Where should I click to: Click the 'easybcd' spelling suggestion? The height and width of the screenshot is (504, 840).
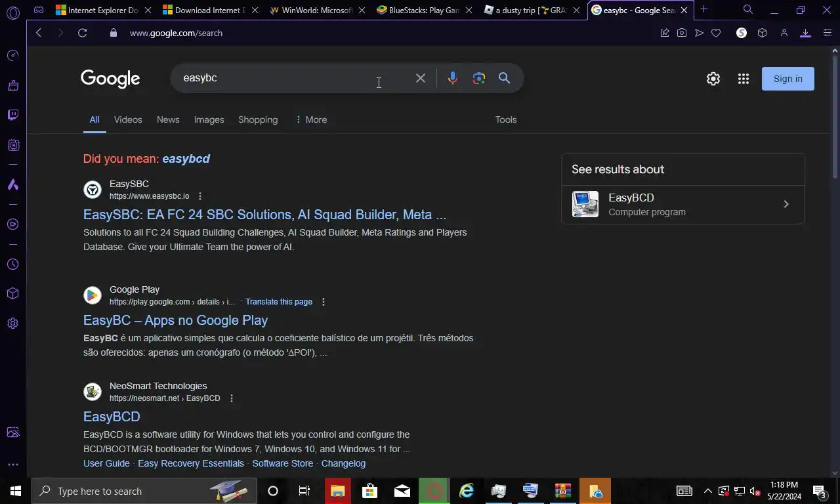click(x=186, y=159)
